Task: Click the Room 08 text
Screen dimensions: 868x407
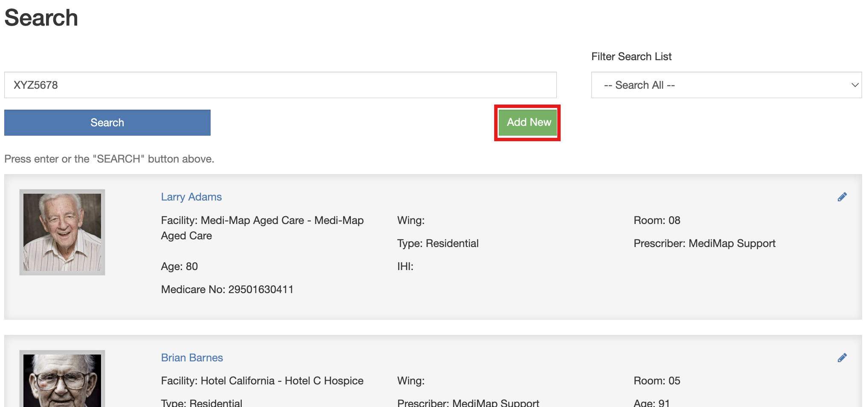Action: click(657, 220)
